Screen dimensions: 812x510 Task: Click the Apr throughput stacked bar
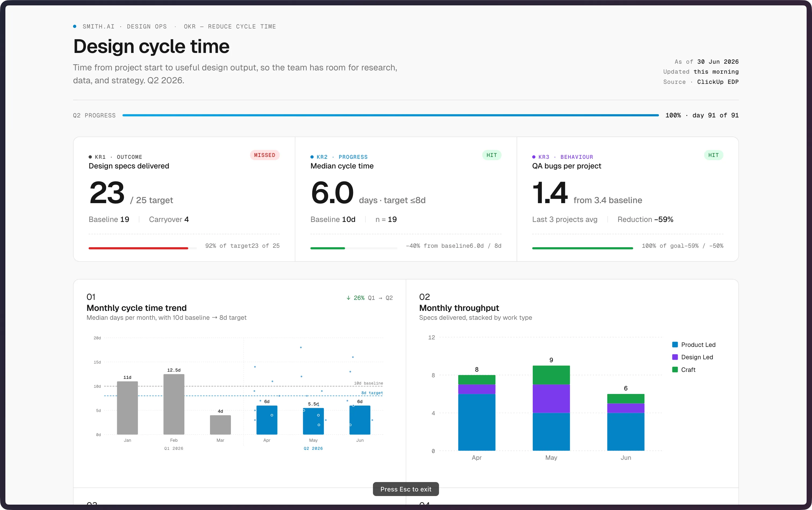tap(477, 413)
